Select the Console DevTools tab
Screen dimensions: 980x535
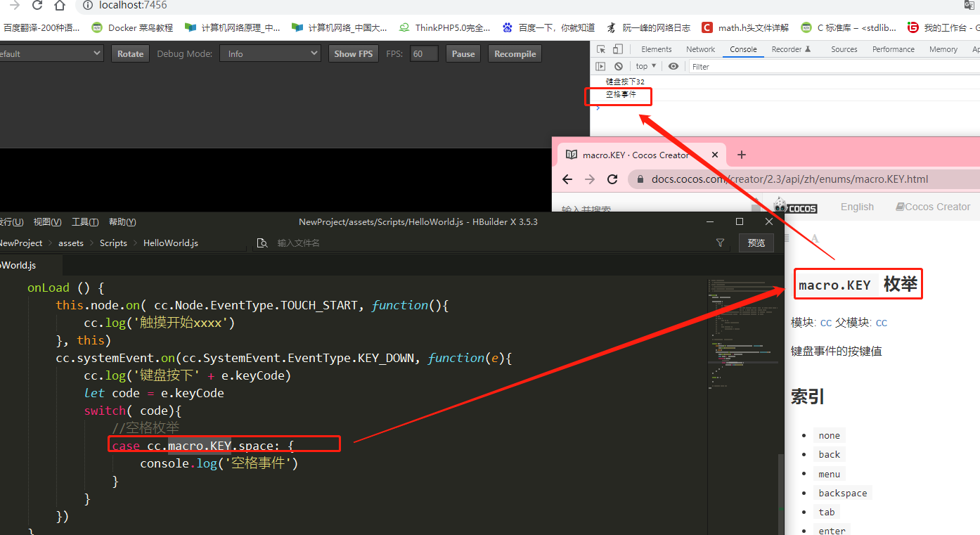(x=743, y=49)
